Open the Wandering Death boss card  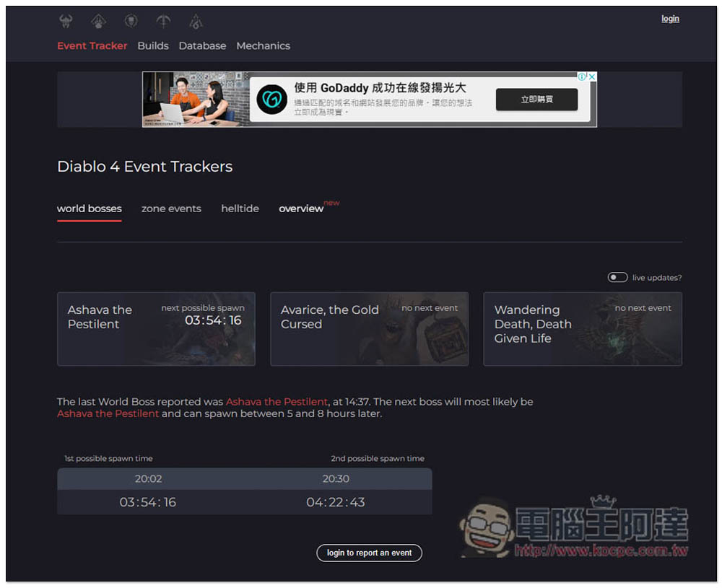click(583, 329)
